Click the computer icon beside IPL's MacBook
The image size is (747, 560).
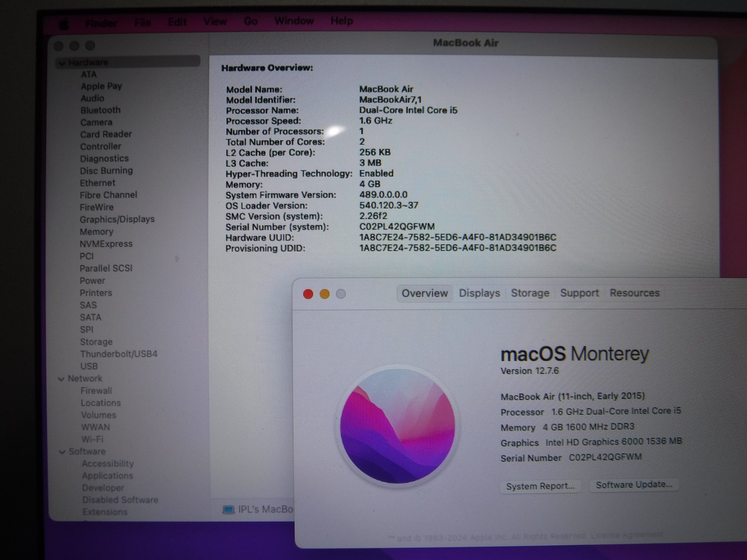(x=228, y=510)
